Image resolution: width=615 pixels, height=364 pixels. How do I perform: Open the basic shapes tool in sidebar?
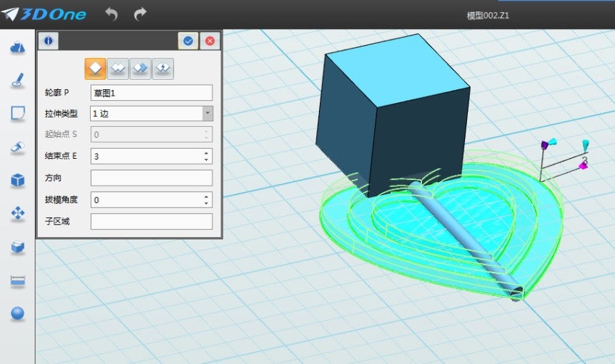tap(17, 47)
